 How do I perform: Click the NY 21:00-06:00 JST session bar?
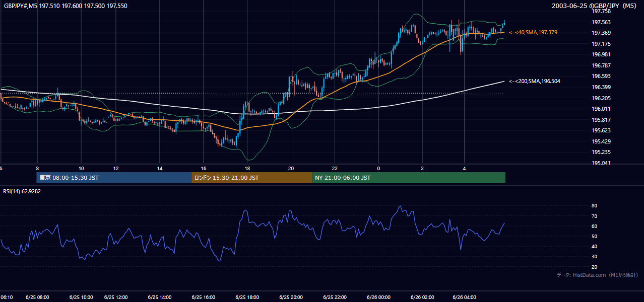pos(409,178)
